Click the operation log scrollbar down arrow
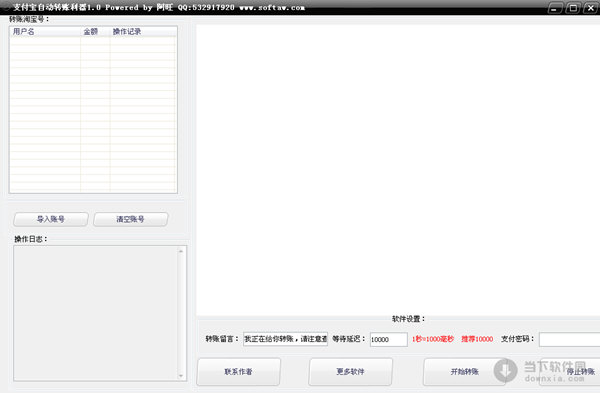The height and width of the screenshot is (393, 600). 181,376
